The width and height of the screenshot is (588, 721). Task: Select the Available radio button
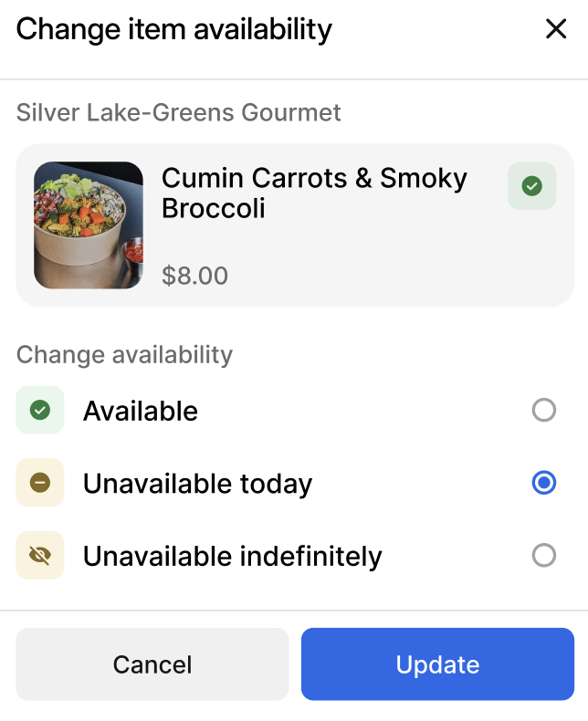pyautogui.click(x=544, y=411)
